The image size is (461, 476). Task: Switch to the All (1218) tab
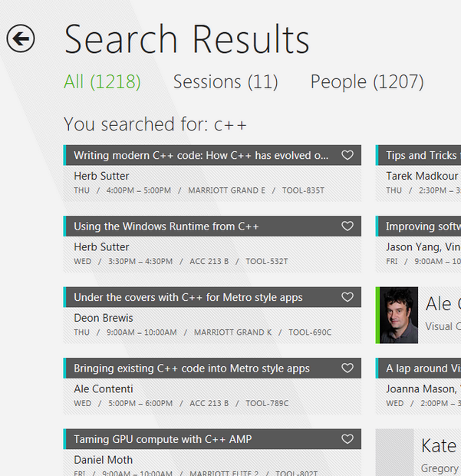click(102, 81)
